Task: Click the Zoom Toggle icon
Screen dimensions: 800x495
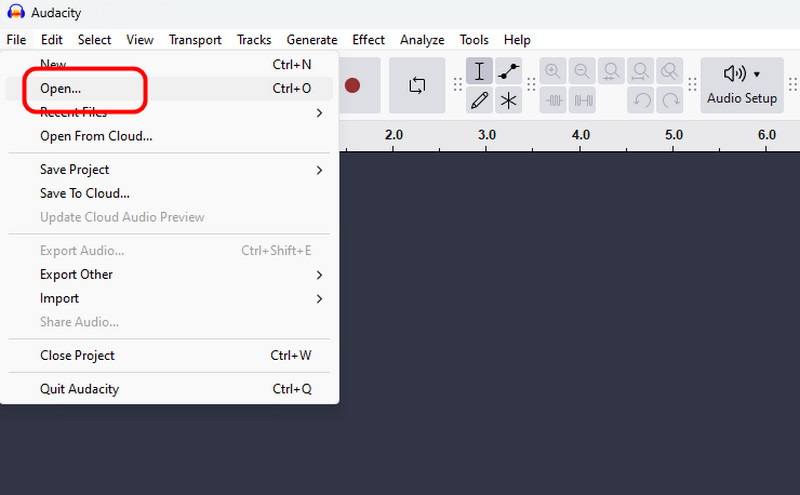Action: pyautogui.click(x=669, y=71)
